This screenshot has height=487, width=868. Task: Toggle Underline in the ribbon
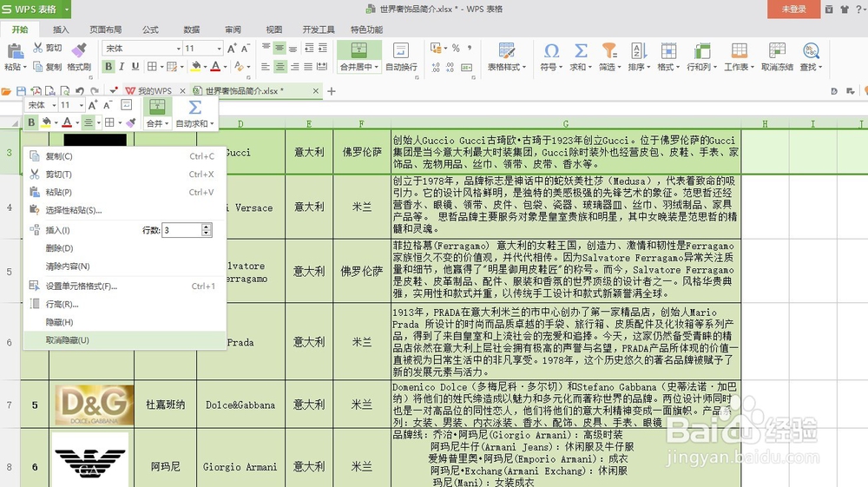(135, 66)
